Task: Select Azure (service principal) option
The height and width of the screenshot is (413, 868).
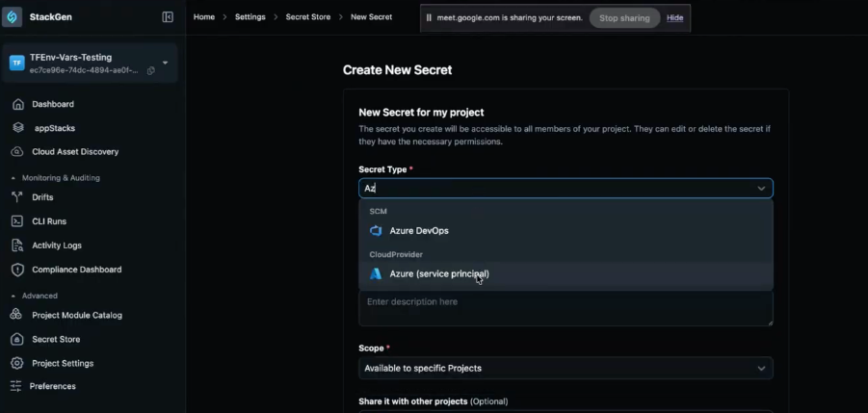Action: [x=566, y=273]
